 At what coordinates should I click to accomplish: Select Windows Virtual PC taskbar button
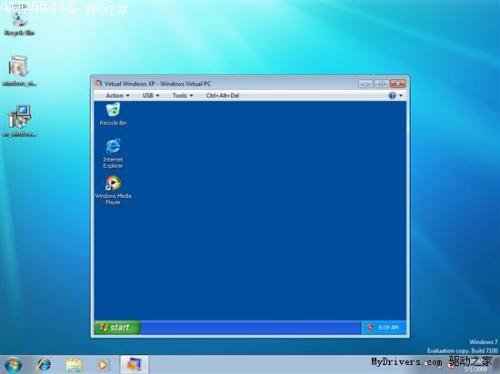pyautogui.click(x=134, y=364)
